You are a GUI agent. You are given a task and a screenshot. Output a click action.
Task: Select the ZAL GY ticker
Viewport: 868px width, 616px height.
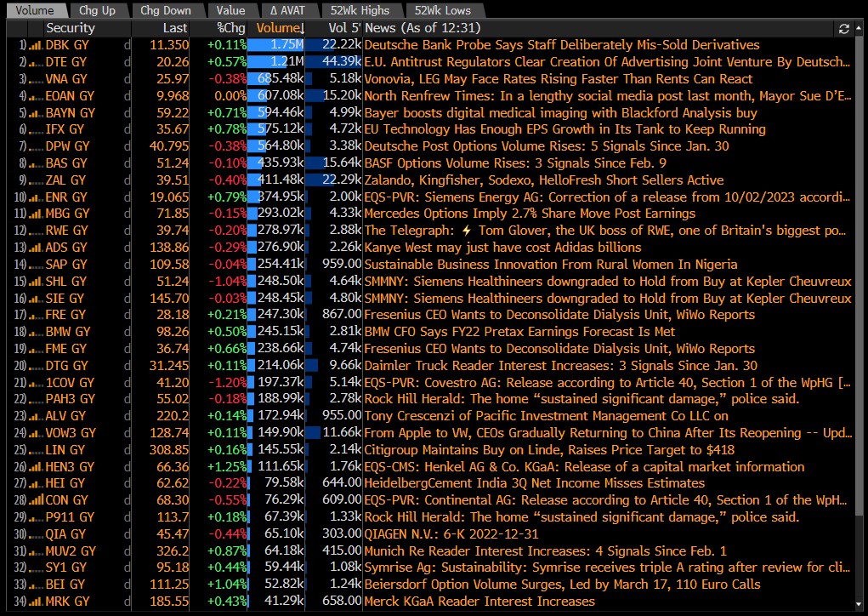pos(65,180)
